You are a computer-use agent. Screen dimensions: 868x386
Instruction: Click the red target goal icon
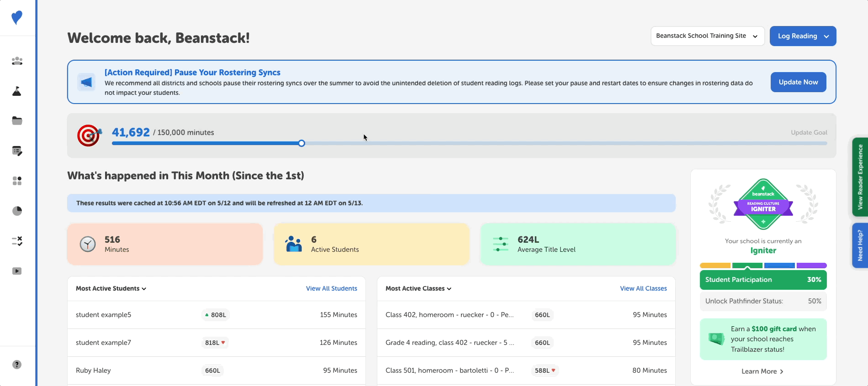point(89,136)
